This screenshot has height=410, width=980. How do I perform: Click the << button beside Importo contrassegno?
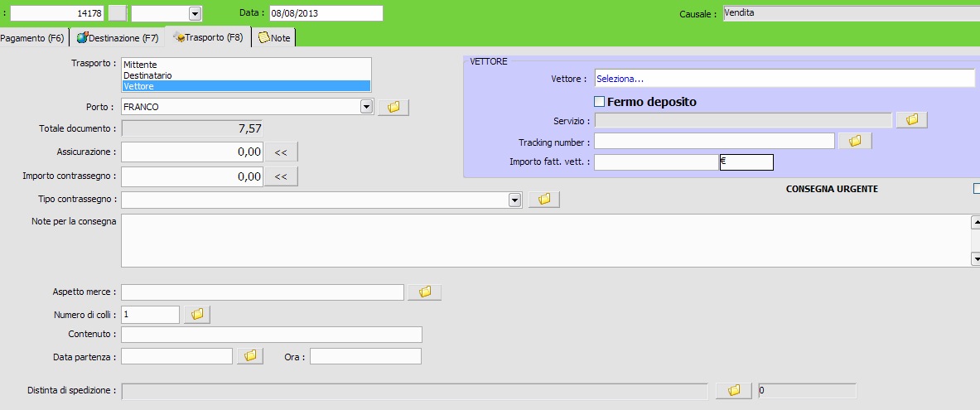pyautogui.click(x=282, y=177)
